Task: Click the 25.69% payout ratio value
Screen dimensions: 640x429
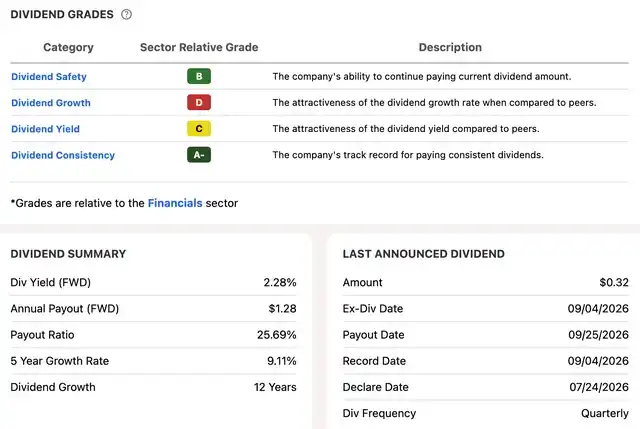Action: click(x=277, y=335)
